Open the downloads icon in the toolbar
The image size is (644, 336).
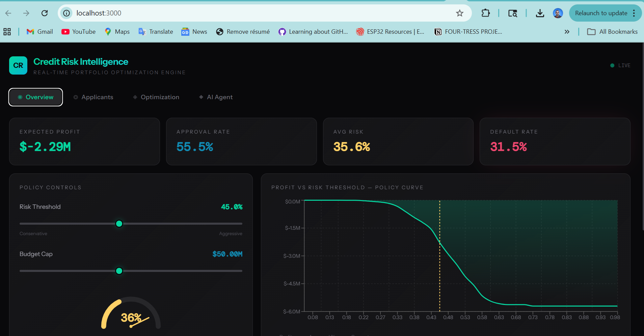(x=540, y=13)
